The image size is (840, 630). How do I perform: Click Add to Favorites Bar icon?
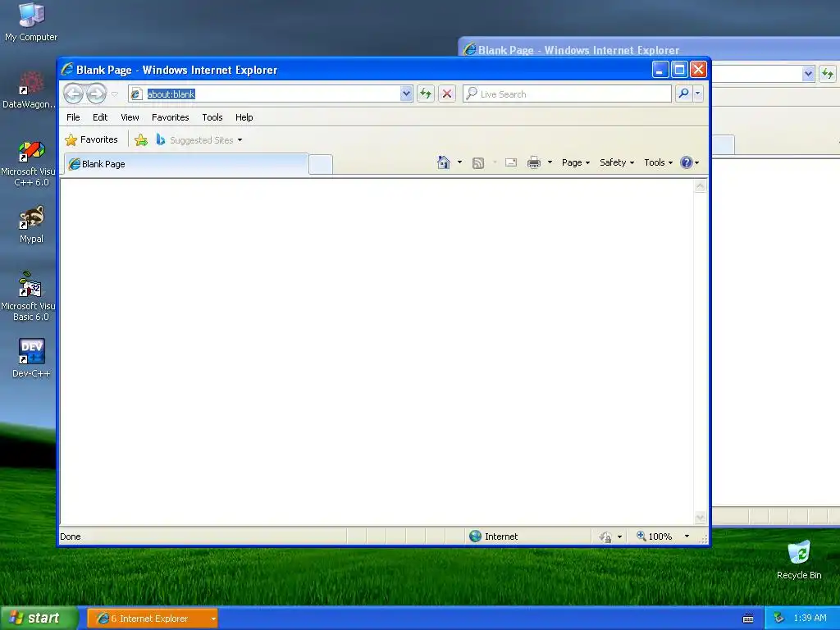click(141, 139)
